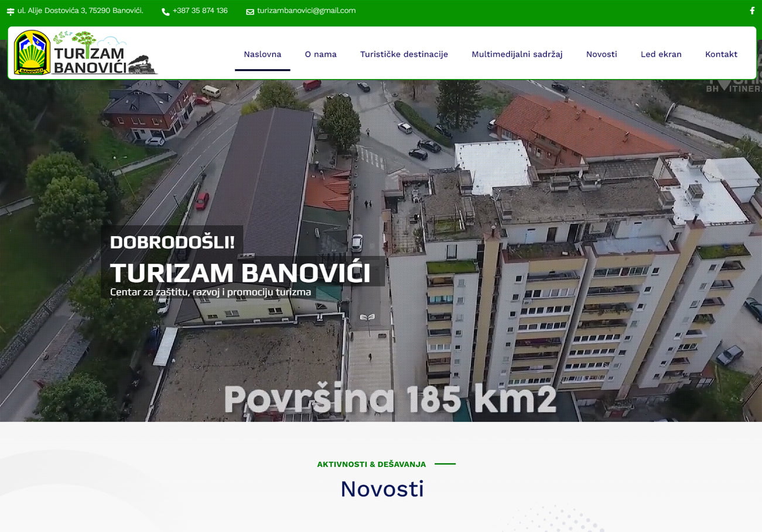Viewport: 762px width, 532px height.
Task: Click the phone number +387 35 874 136
Action: click(200, 11)
